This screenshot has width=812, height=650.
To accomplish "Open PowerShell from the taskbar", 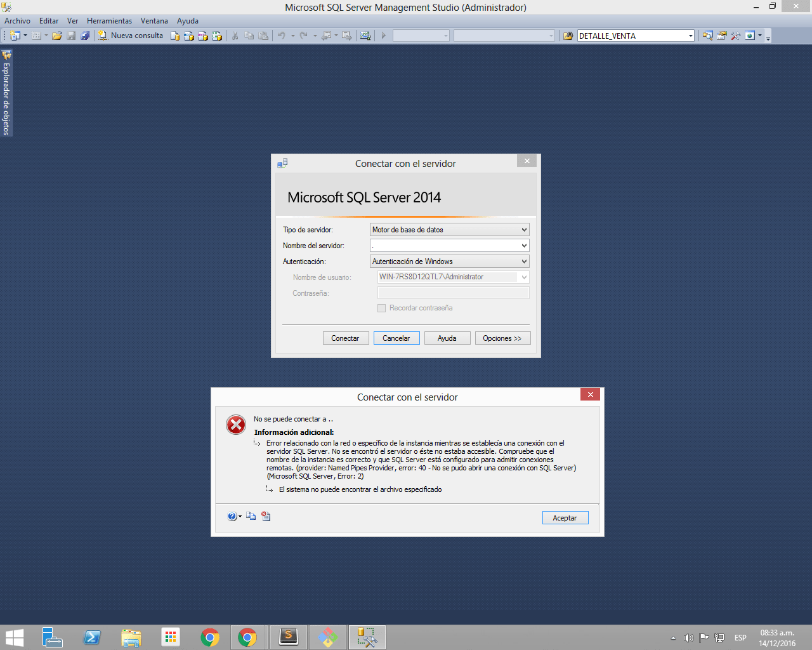I will 92,637.
